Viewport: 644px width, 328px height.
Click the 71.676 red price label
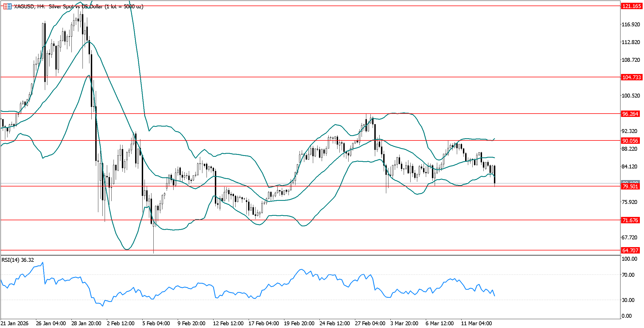(630, 220)
